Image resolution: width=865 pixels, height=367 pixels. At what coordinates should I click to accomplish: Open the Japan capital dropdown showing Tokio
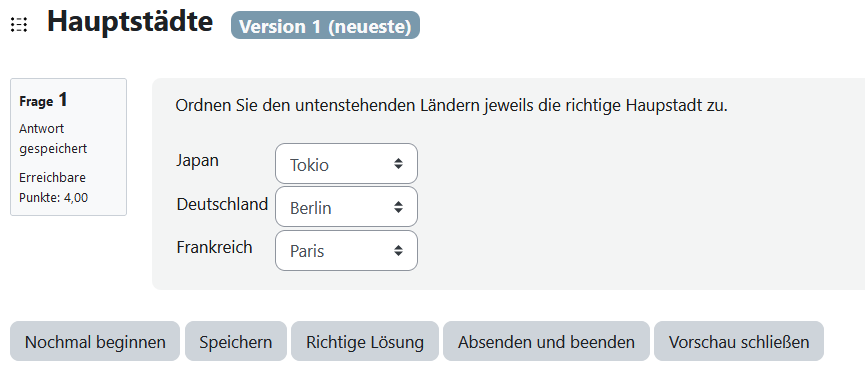(346, 164)
